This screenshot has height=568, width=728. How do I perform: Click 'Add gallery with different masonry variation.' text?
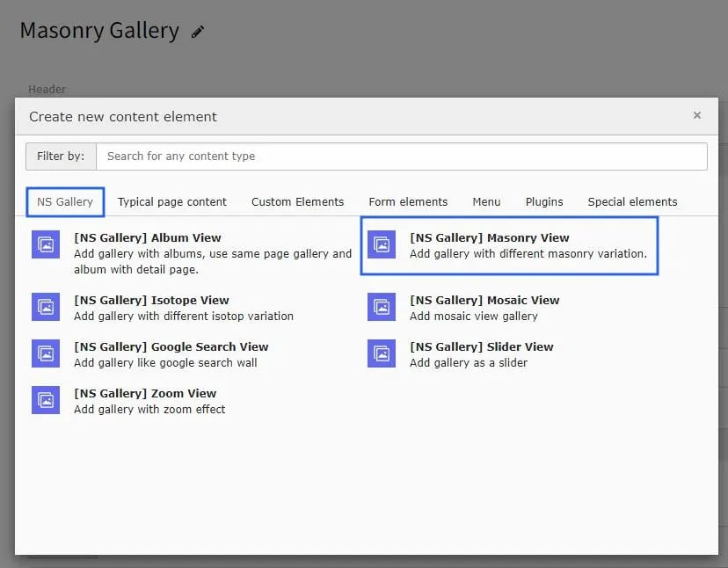pyautogui.click(x=528, y=254)
